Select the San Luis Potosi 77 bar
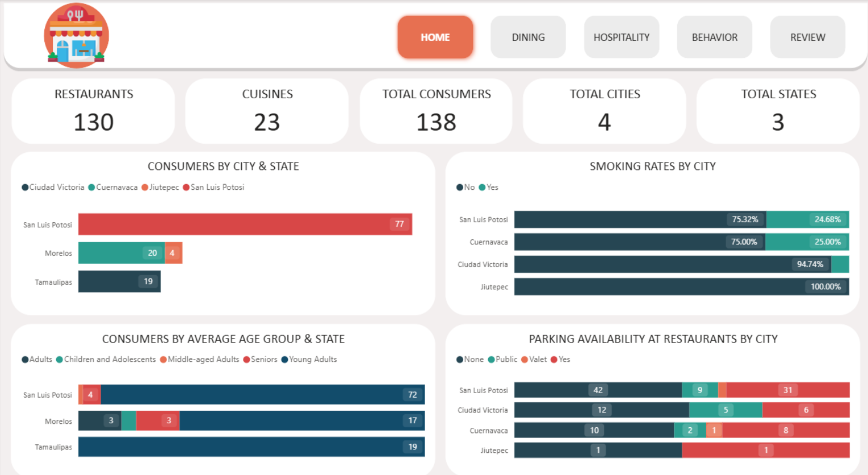The image size is (868, 475). point(245,224)
